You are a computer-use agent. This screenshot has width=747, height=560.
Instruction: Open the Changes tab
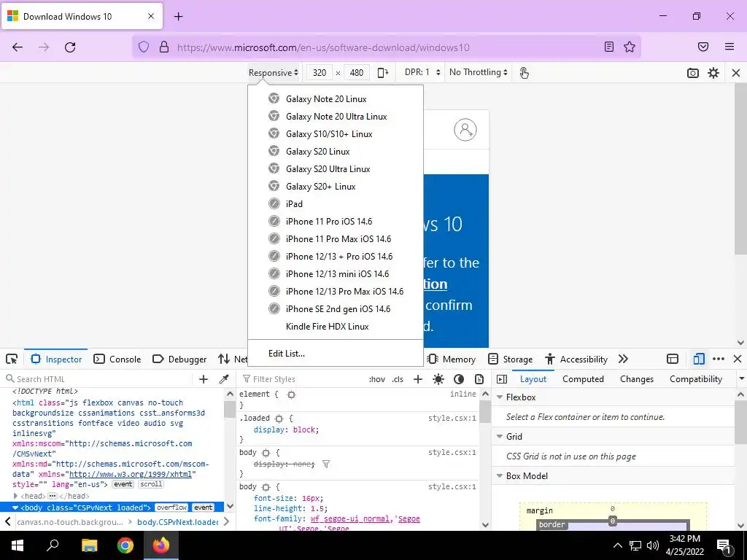[x=636, y=379]
